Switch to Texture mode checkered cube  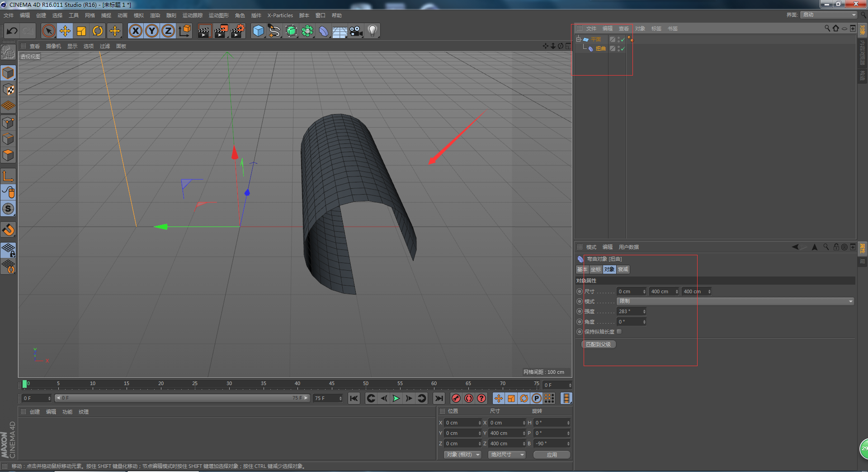click(8, 89)
